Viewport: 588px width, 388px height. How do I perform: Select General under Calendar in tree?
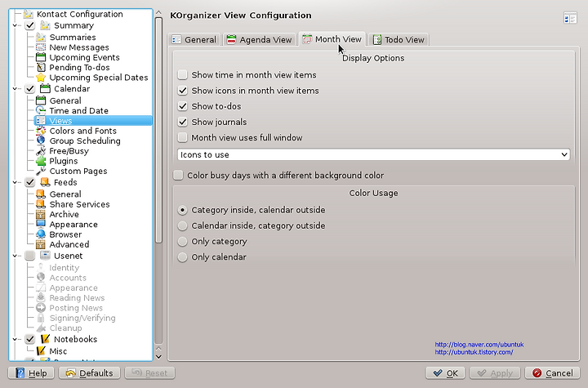click(65, 100)
